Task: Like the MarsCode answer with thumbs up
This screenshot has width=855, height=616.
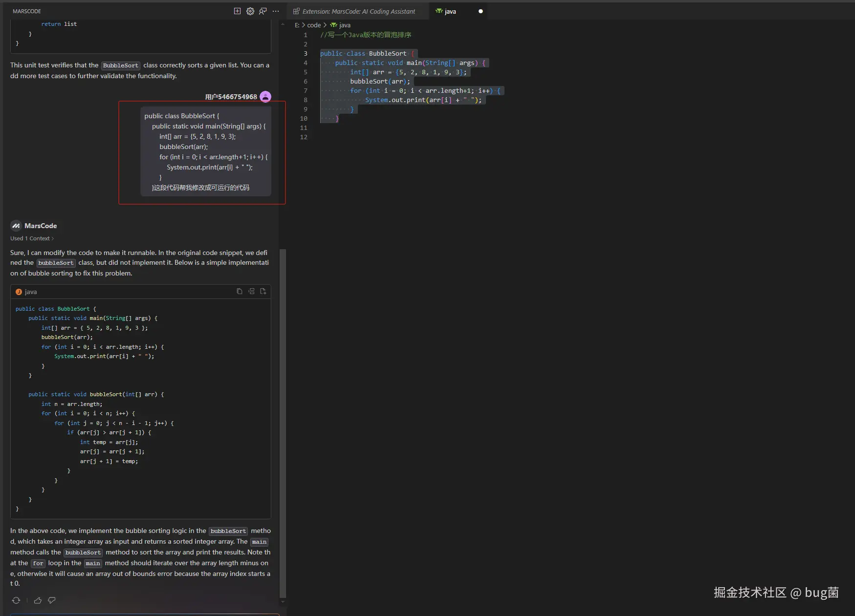Action: (38, 600)
